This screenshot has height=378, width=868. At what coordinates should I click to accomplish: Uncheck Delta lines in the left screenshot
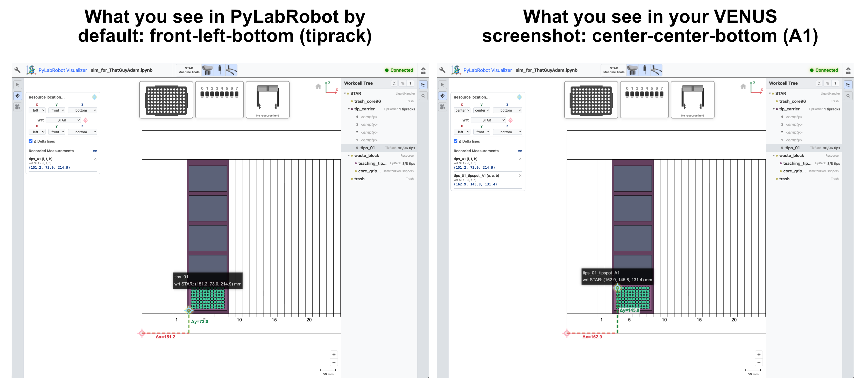click(x=31, y=141)
